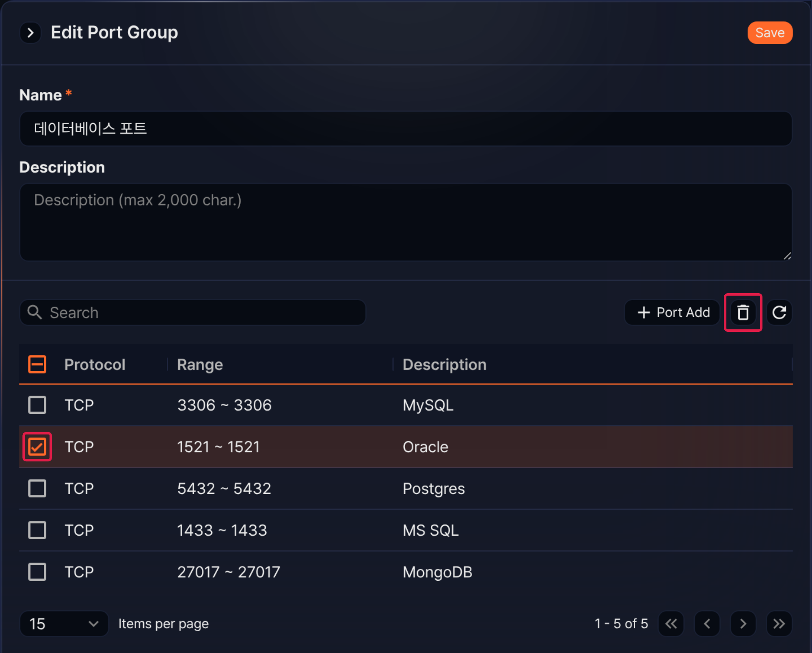812x653 pixels.
Task: Go to the previous page
Action: pyautogui.click(x=707, y=624)
